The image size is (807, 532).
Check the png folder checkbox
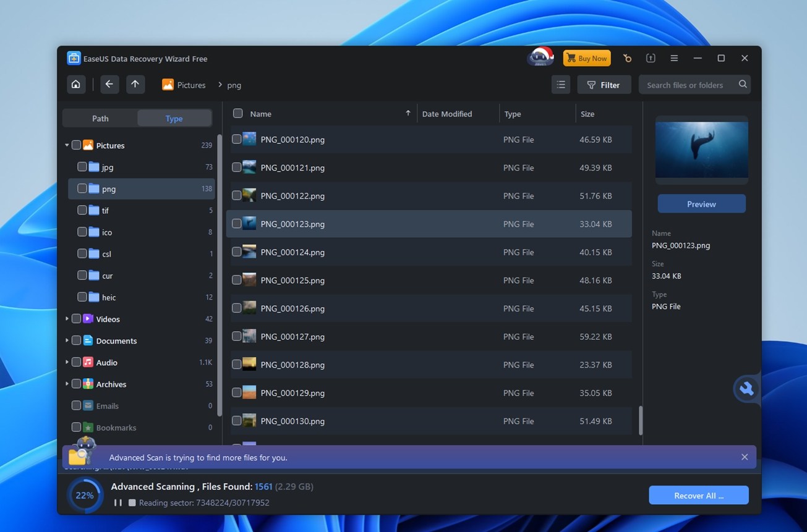pos(82,188)
